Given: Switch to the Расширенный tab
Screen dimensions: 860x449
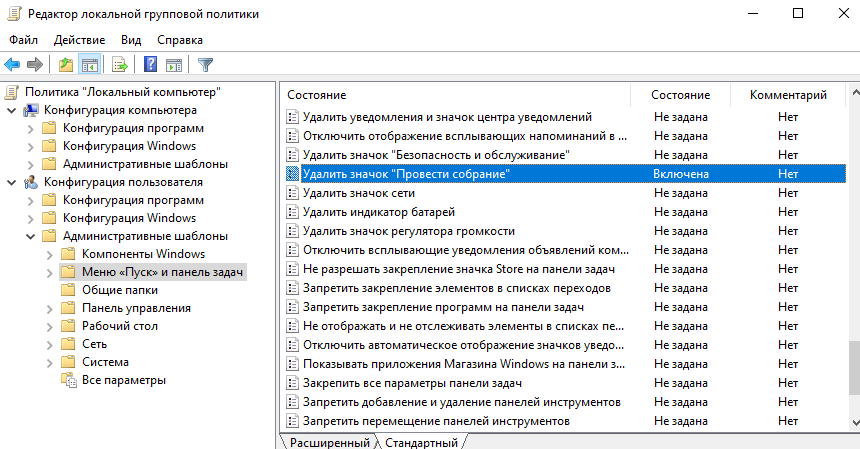Looking at the screenshot, I should tap(328, 441).
